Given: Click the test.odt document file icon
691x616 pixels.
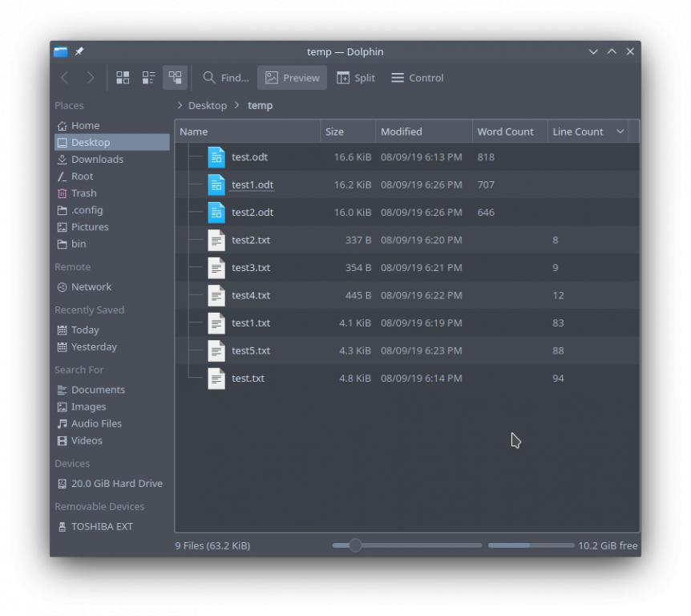Looking at the screenshot, I should [x=216, y=157].
